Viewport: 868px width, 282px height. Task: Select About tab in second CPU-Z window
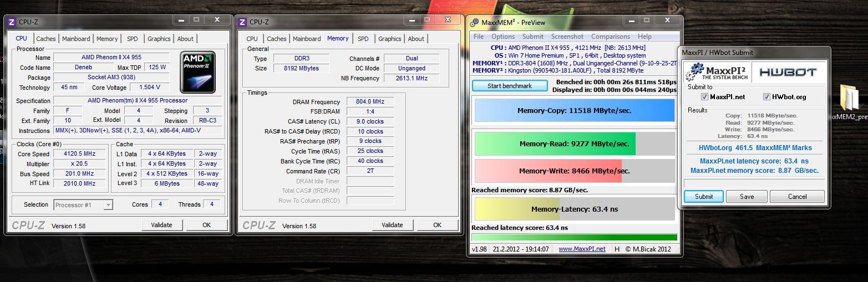416,39
